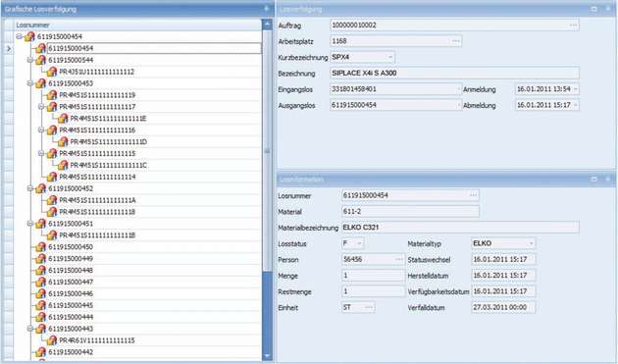Click ellipsis button in Arbeitsplatz field
618x364 pixels.
pyautogui.click(x=456, y=41)
